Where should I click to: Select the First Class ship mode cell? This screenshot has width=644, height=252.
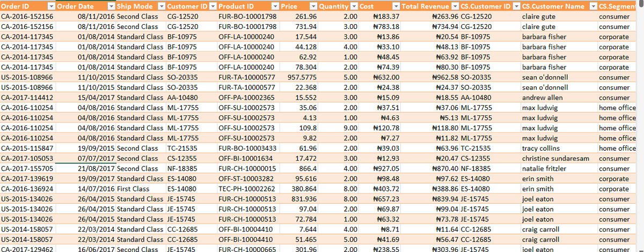point(141,189)
